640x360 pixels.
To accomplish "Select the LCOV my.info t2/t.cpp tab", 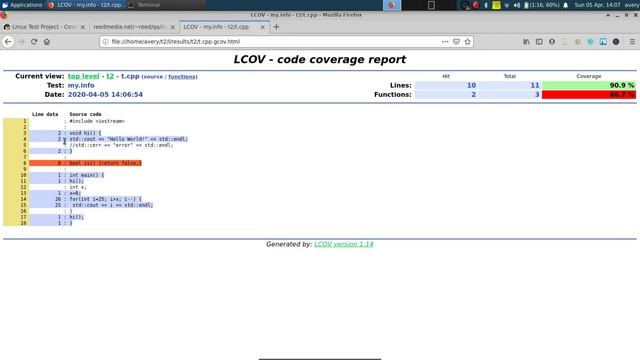I will pos(224,27).
